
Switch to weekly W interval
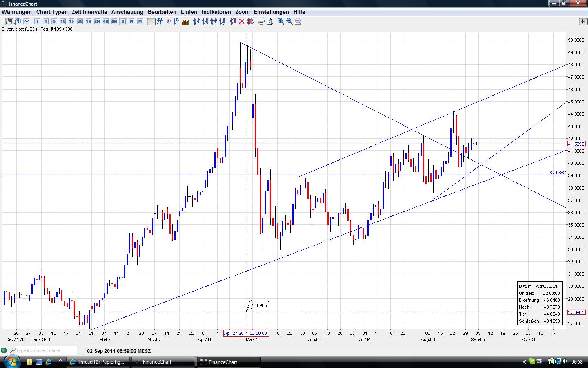coord(131,21)
